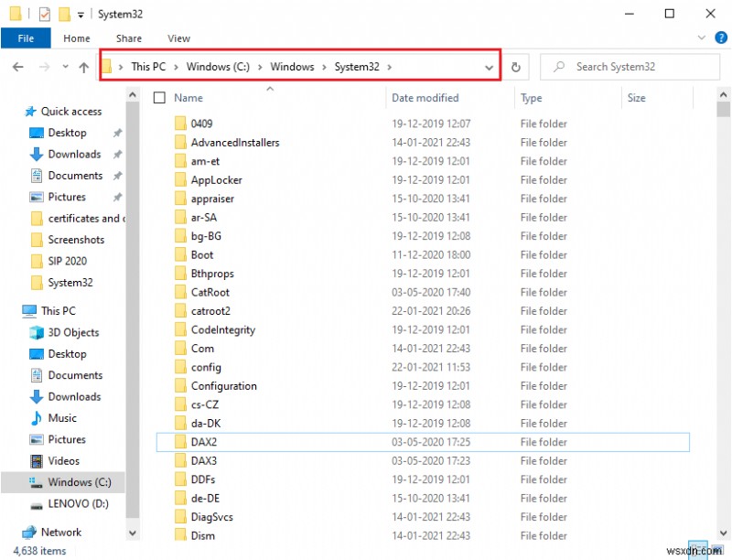This screenshot has height=560, width=732.
Task: Open the Home ribbon tab
Action: pyautogui.click(x=77, y=38)
